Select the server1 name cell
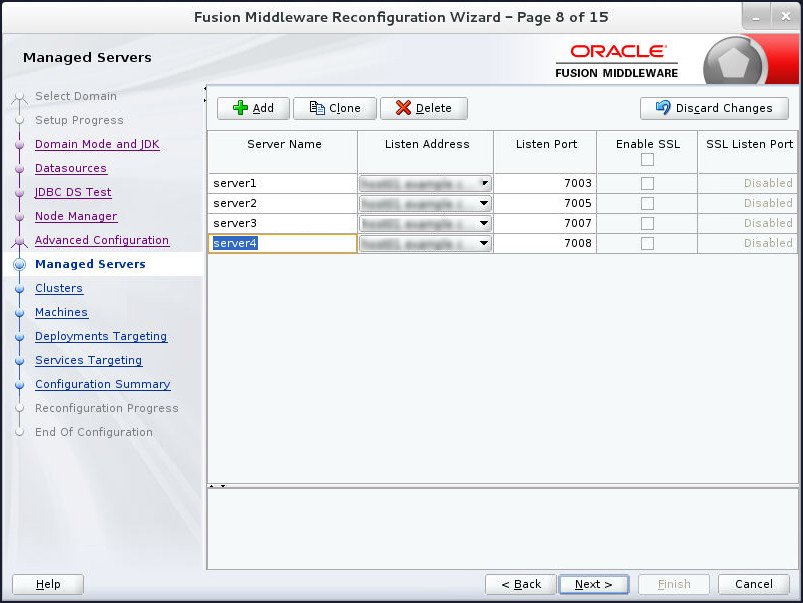803x603 pixels. [282, 183]
